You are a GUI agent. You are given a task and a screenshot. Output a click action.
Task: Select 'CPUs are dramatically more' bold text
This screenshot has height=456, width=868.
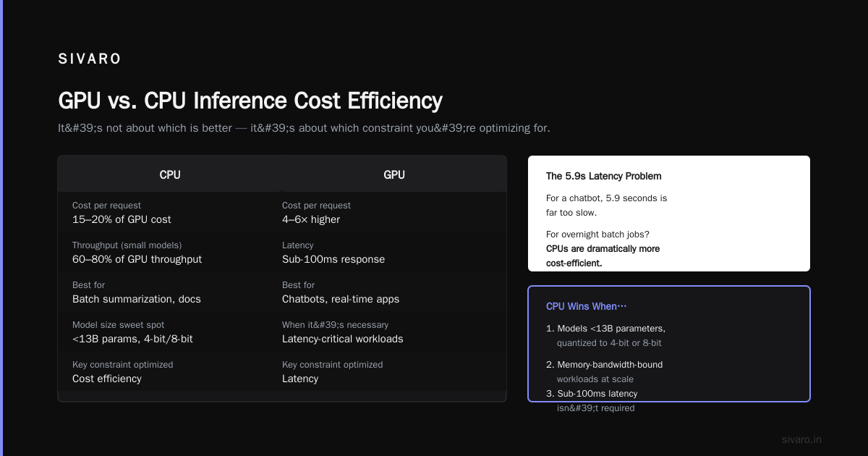[603, 249]
